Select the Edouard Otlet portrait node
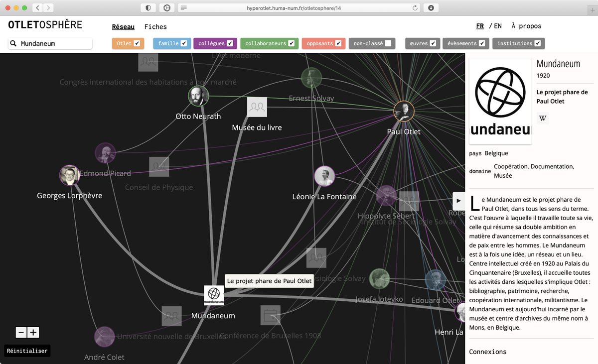Image resolution: width=598 pixels, height=364 pixels. (x=436, y=280)
